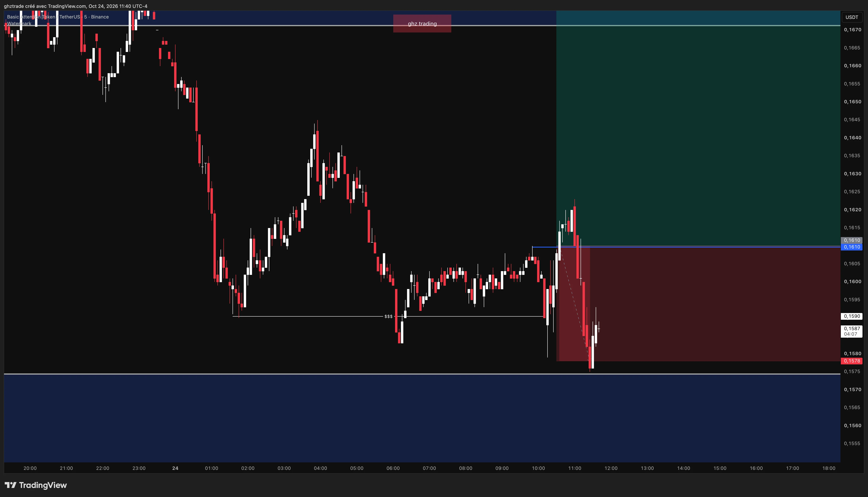Click the 0,1570 price axis label

point(852,390)
